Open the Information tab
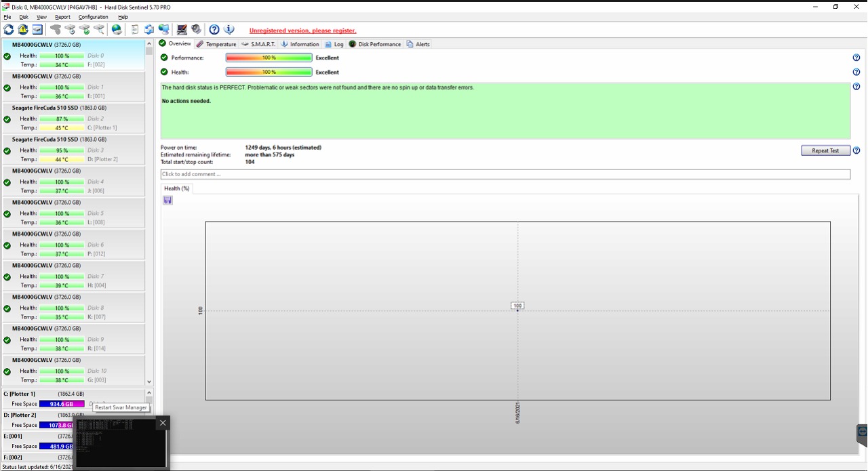The width and height of the screenshot is (868, 471). point(300,44)
